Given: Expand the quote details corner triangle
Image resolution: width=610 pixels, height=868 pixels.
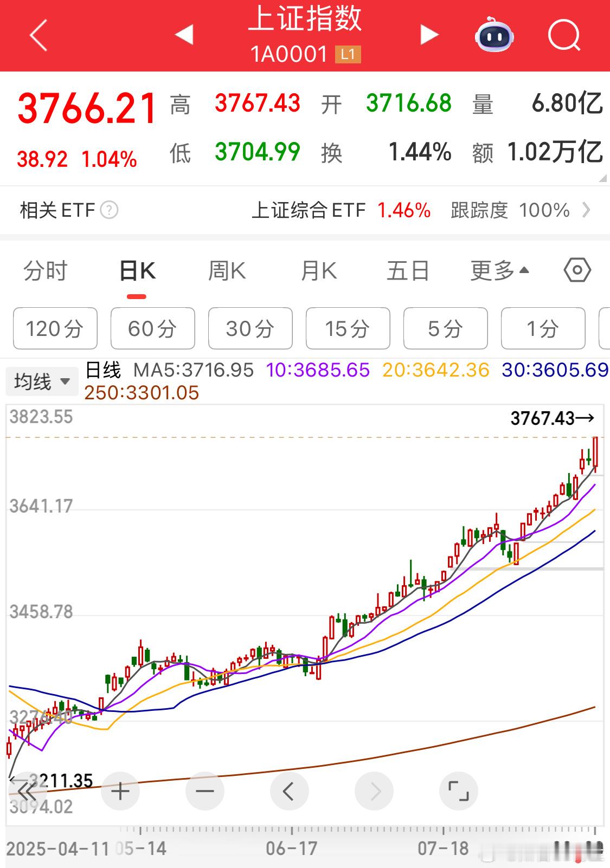Looking at the screenshot, I should click(x=602, y=178).
